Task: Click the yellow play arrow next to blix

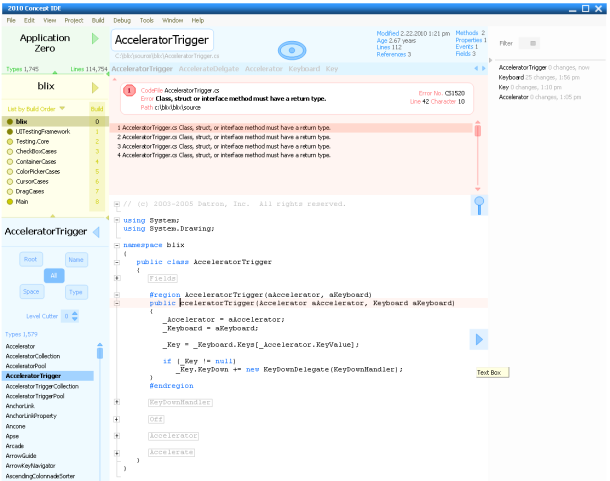Action: (x=95, y=88)
